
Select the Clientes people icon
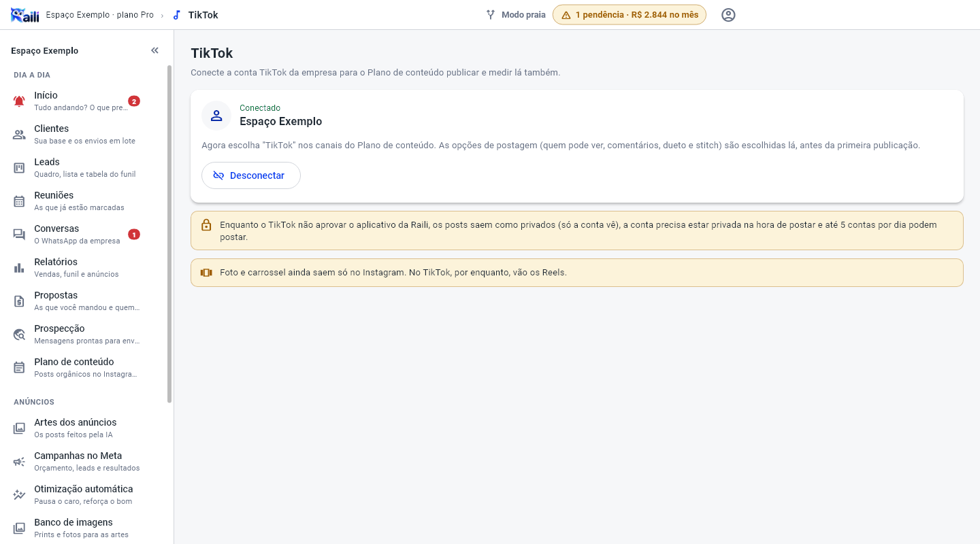19,135
